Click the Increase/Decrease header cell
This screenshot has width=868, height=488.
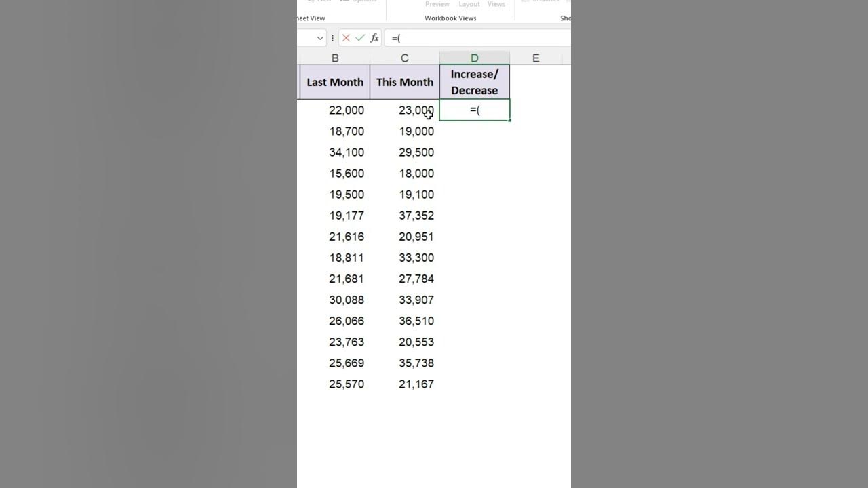[474, 82]
